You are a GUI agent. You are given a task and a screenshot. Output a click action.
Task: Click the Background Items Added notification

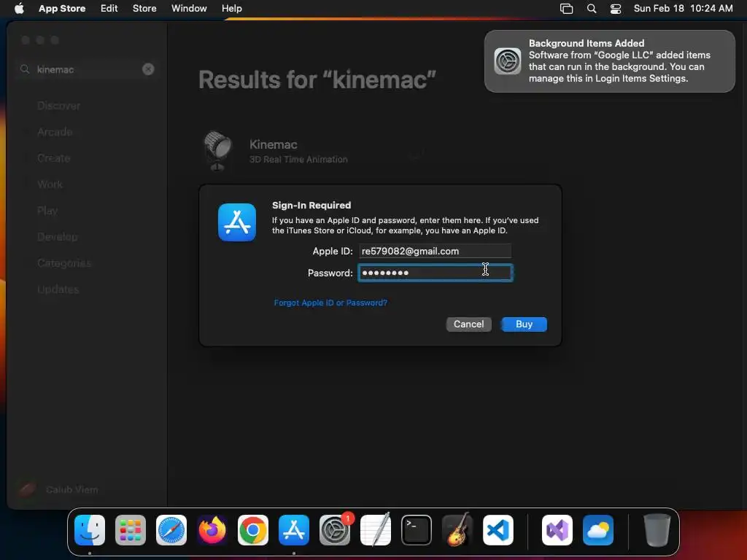[x=610, y=61]
